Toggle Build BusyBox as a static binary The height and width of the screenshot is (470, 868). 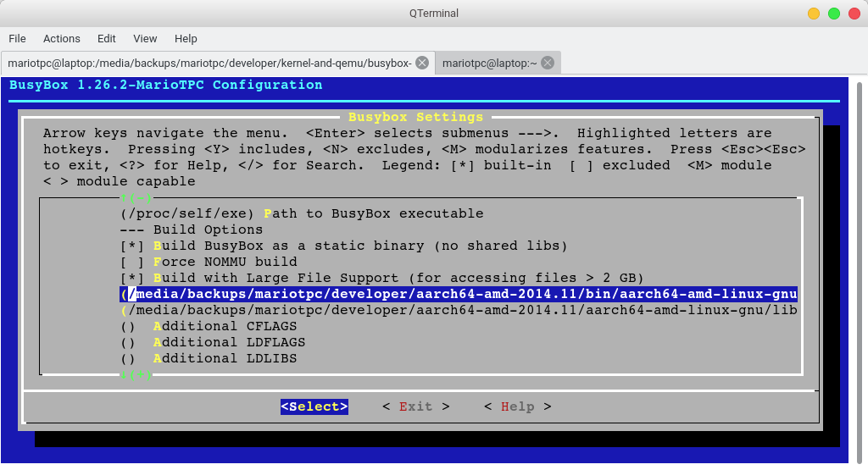coord(344,246)
